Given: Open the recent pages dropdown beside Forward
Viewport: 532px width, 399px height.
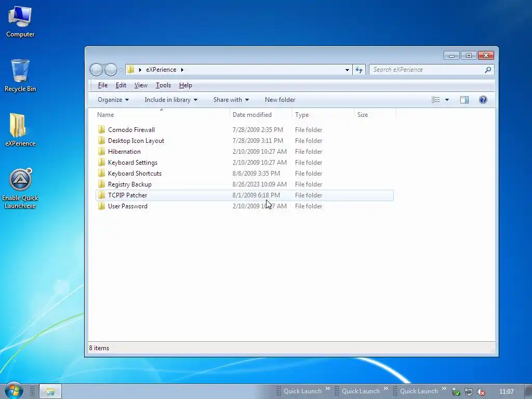Looking at the screenshot, I should [x=121, y=70].
